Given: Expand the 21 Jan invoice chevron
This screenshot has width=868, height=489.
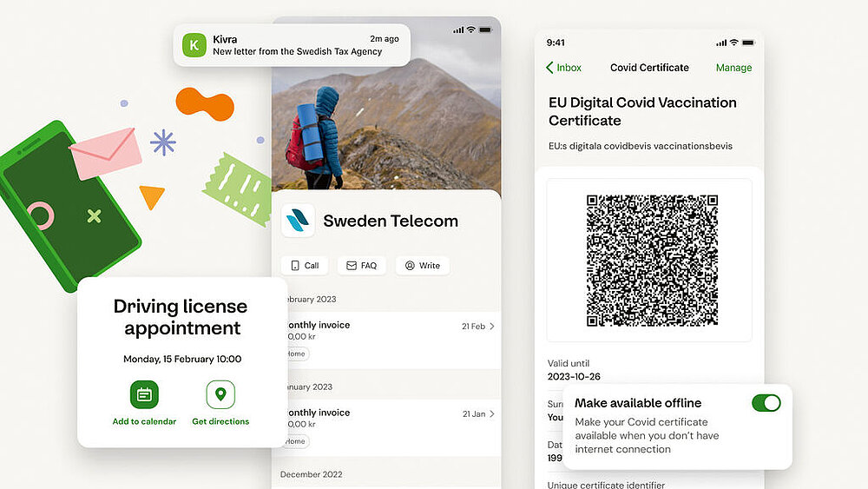Looking at the screenshot, I should pos(491,414).
